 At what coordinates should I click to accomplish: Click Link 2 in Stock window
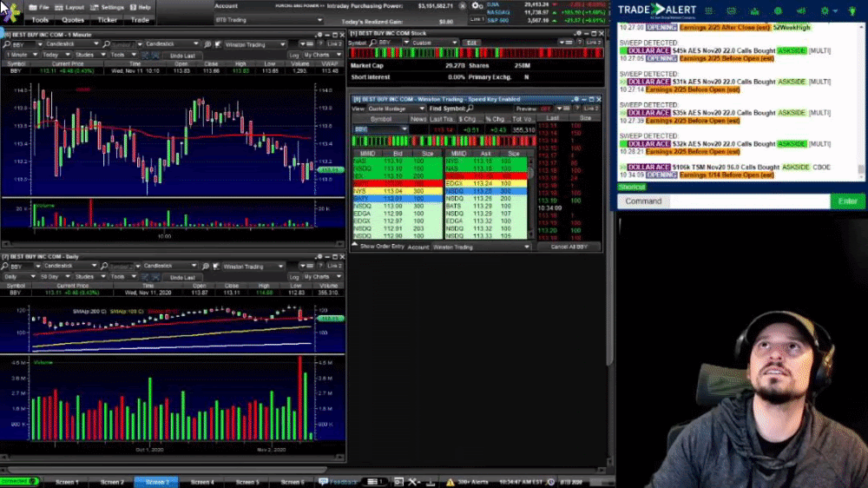coord(594,42)
